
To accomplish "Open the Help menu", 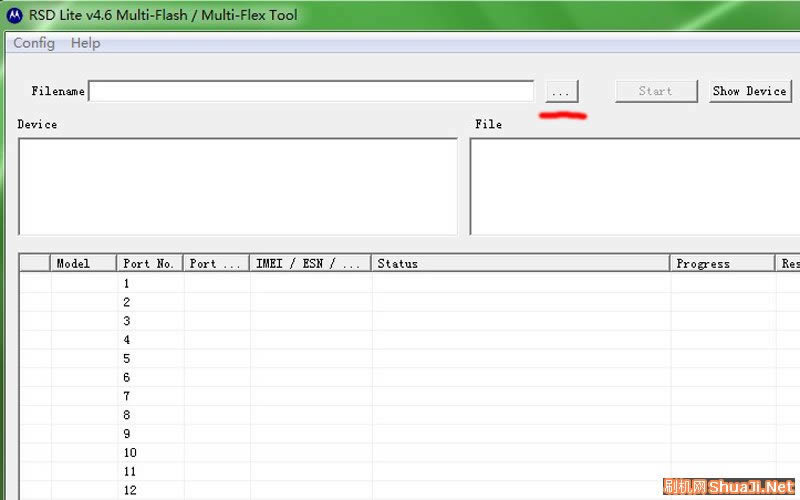I will click(x=85, y=43).
